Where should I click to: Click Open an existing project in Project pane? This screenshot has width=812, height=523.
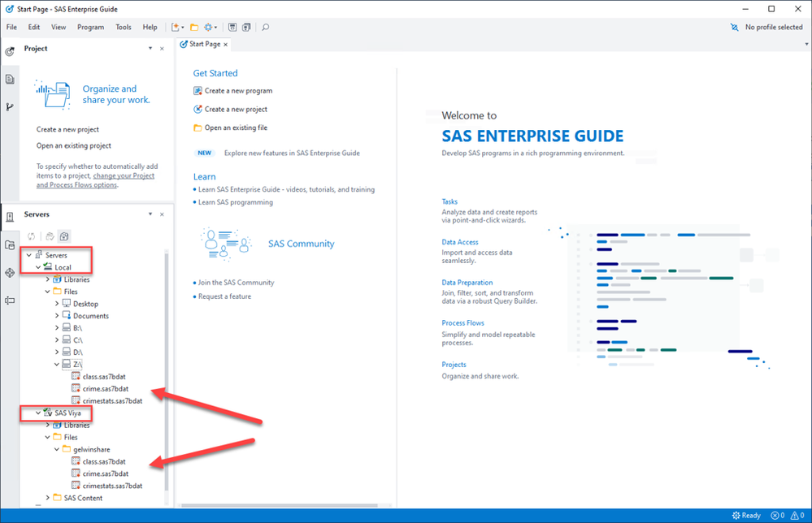[73, 146]
